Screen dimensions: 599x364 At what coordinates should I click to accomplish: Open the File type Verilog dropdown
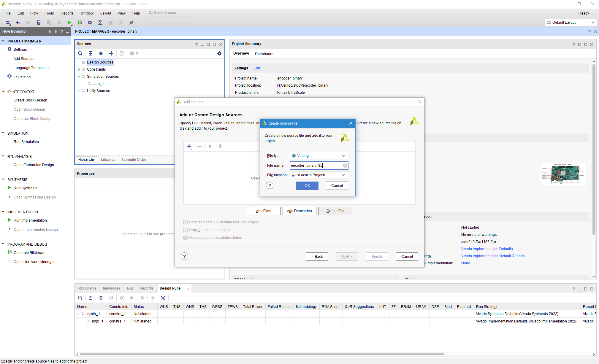(x=319, y=156)
